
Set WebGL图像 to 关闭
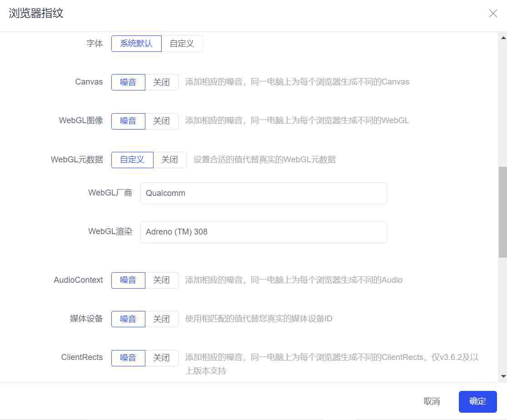[161, 121]
